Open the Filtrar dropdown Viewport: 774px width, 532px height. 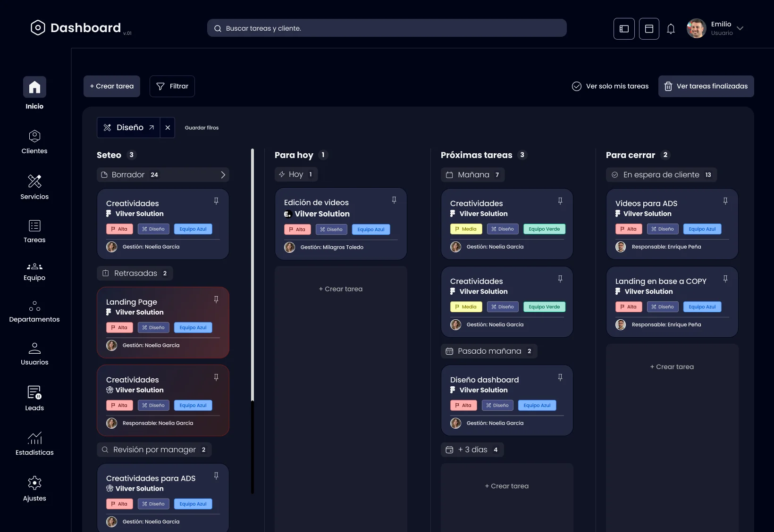[172, 86]
